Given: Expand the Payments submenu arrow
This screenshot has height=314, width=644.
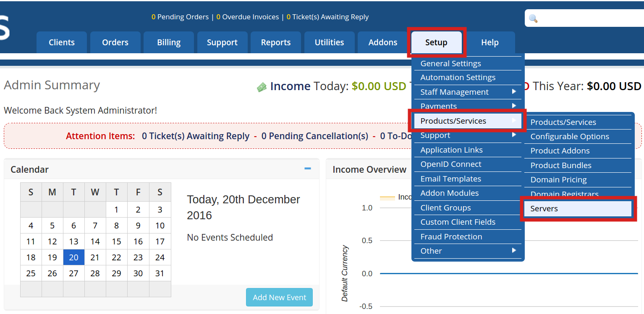Looking at the screenshot, I should [514, 106].
